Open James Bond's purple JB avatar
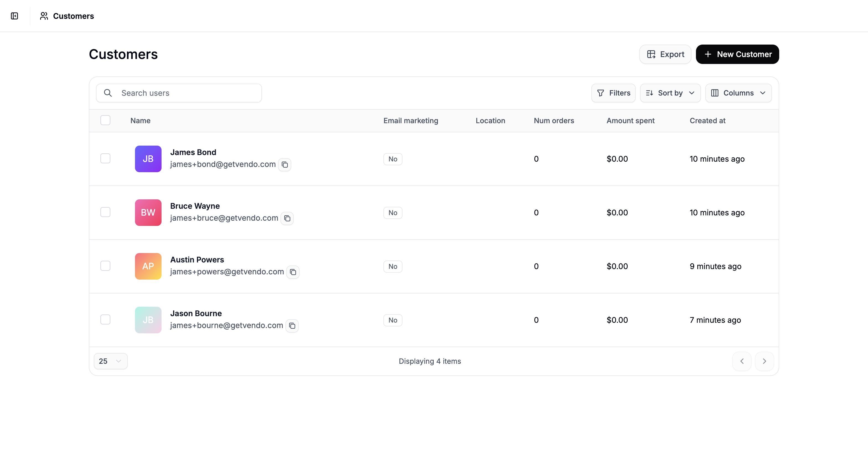 (148, 159)
